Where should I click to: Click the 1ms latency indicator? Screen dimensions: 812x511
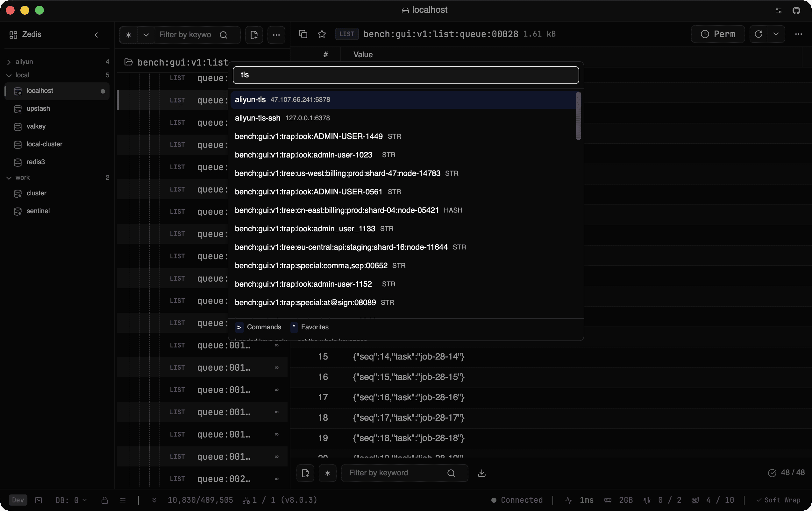point(579,500)
